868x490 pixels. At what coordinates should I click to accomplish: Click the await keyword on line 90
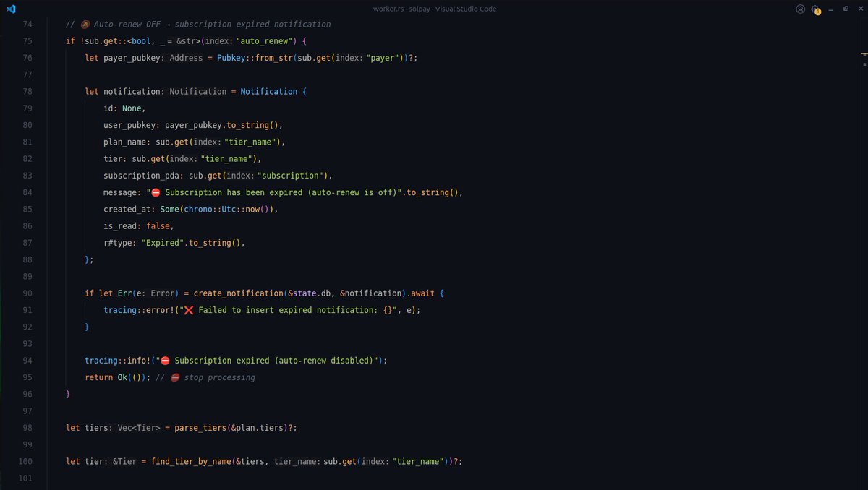click(x=422, y=293)
